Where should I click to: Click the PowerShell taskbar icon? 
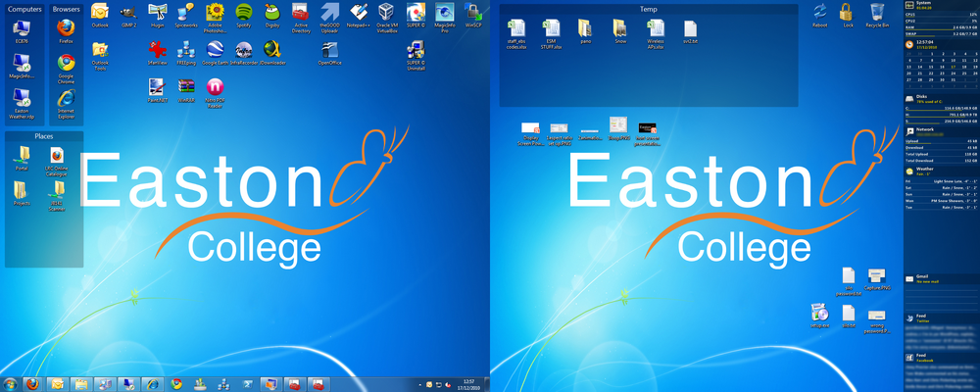[247, 384]
